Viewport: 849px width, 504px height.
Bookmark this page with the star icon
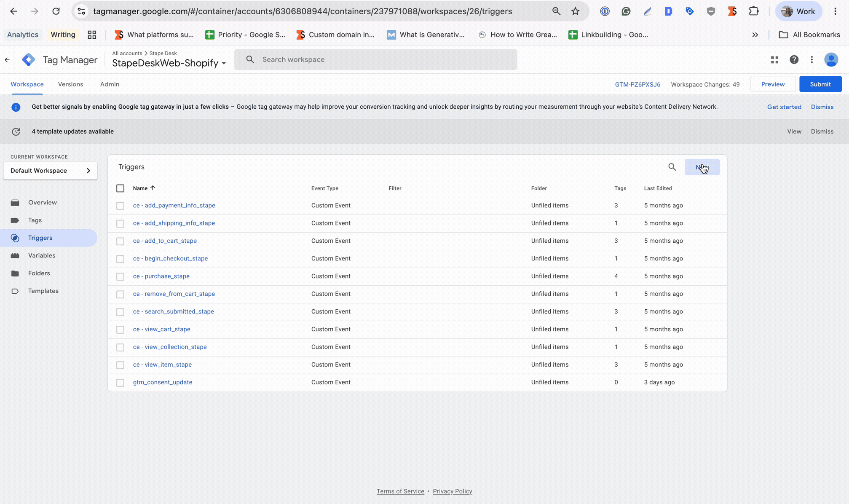click(576, 11)
